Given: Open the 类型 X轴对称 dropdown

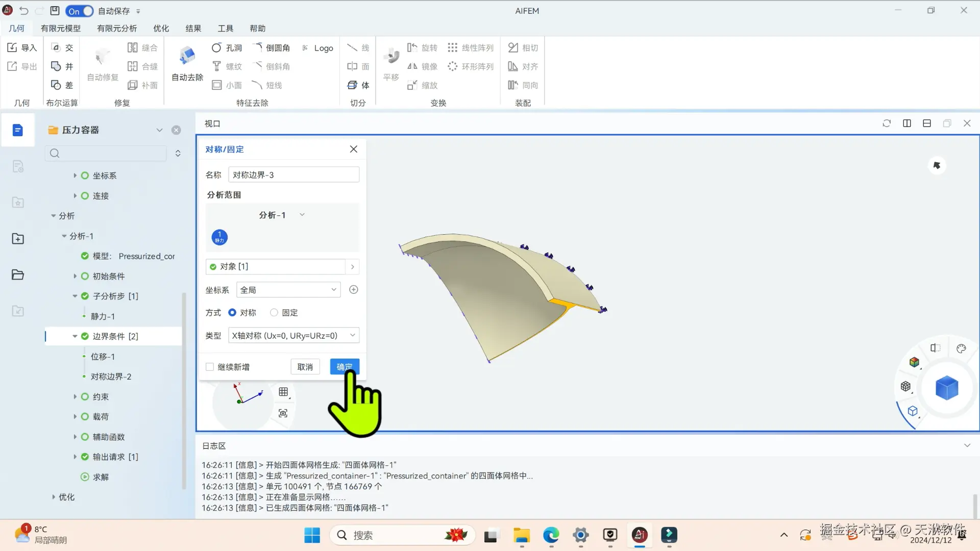Looking at the screenshot, I should [293, 335].
